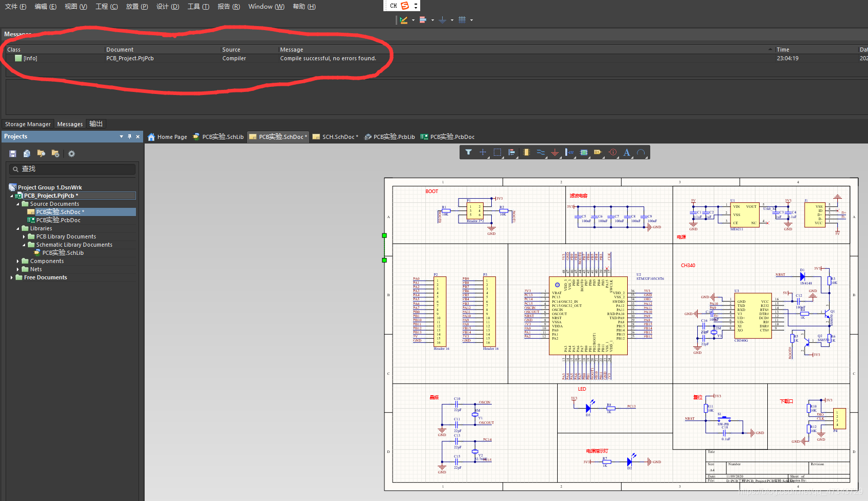Save the project with the floppy disk icon
The width and height of the screenshot is (868, 501).
pos(13,154)
